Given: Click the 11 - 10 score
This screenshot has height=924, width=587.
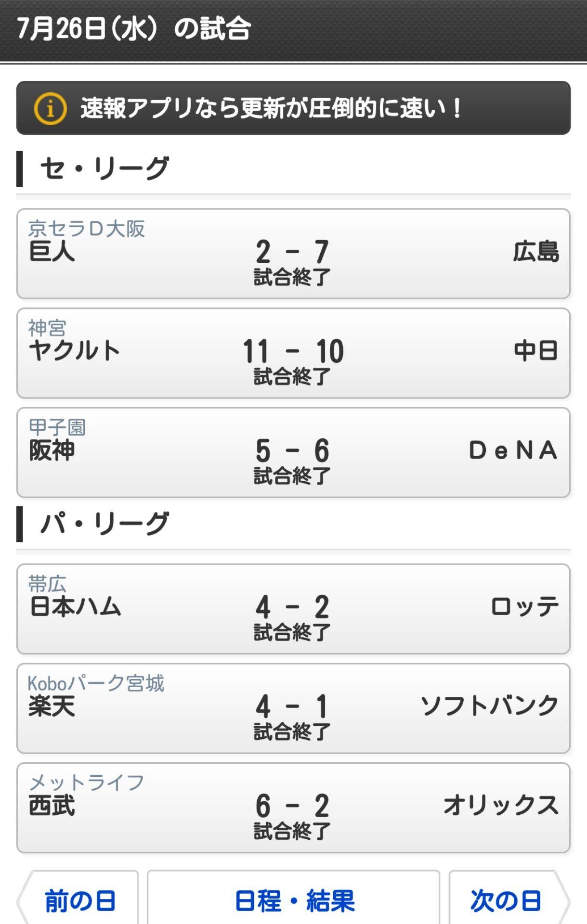Looking at the screenshot, I should point(293,351).
